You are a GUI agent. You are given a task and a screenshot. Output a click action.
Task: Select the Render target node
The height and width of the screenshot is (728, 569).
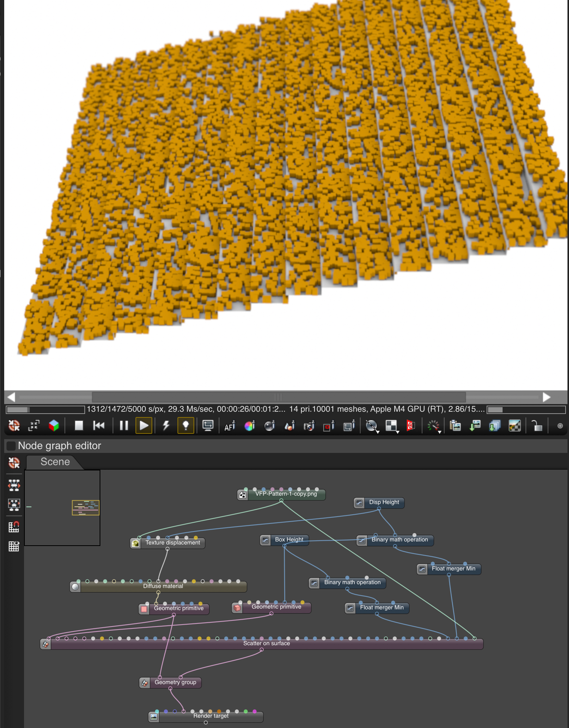[206, 716]
